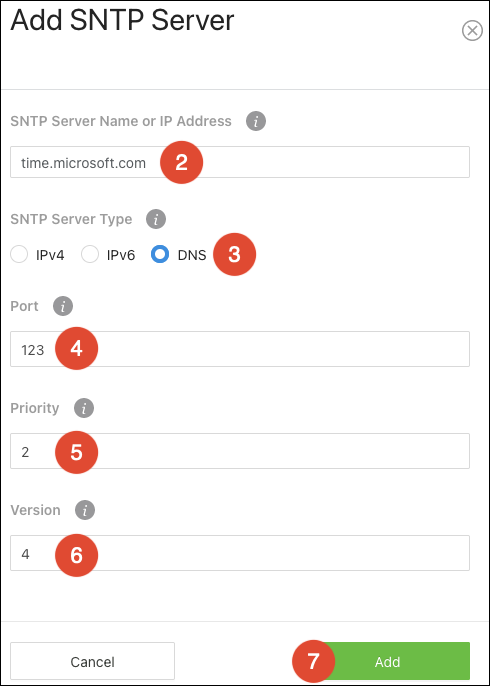Select DNS as server type
Viewport: 490px width, 686px height.
pyautogui.click(x=160, y=254)
